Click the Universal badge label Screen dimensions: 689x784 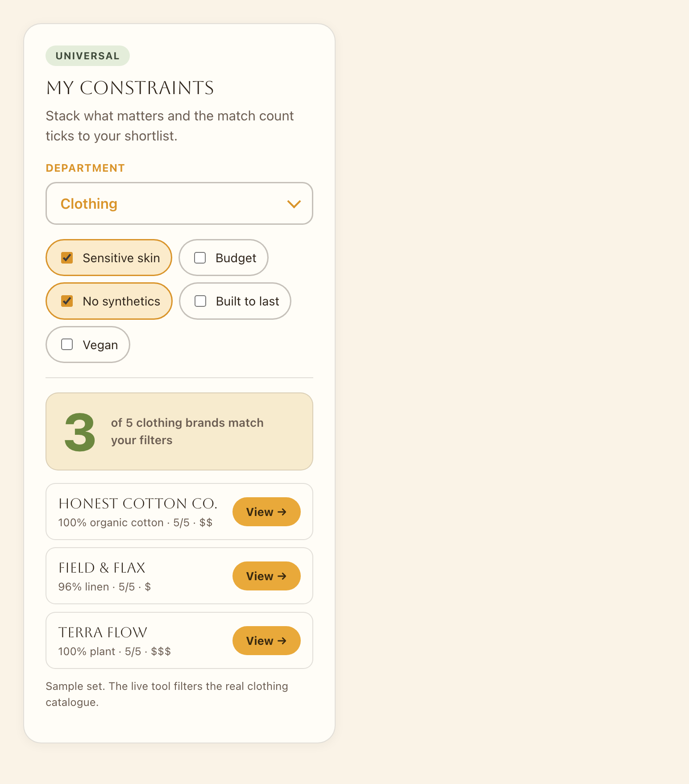[87, 56]
